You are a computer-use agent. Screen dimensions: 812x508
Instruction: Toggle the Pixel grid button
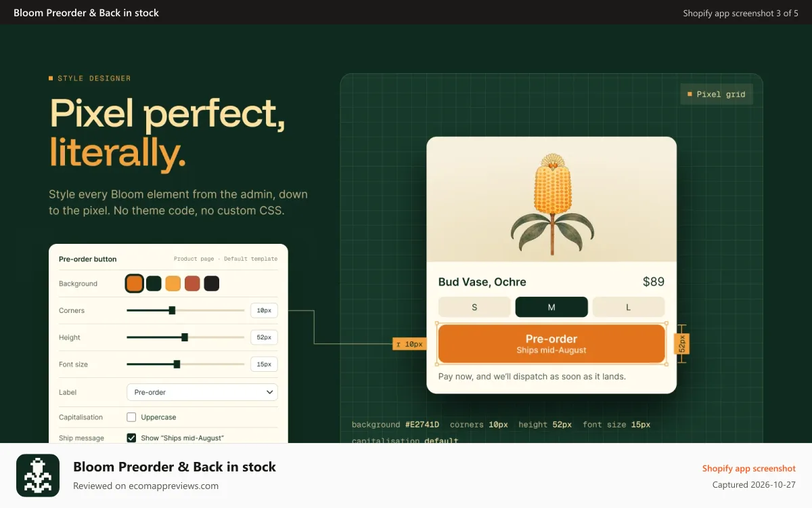[717, 94]
